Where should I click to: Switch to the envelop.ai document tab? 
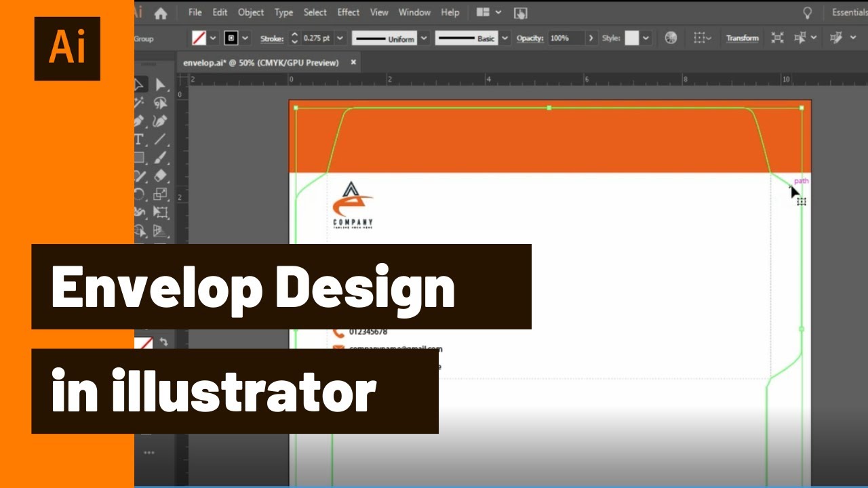(260, 62)
